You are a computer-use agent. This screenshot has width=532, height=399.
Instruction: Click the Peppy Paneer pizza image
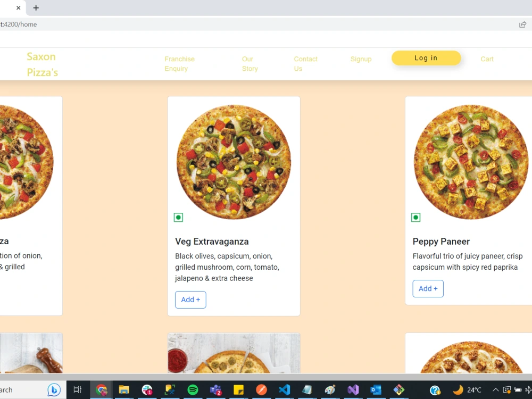(471, 162)
